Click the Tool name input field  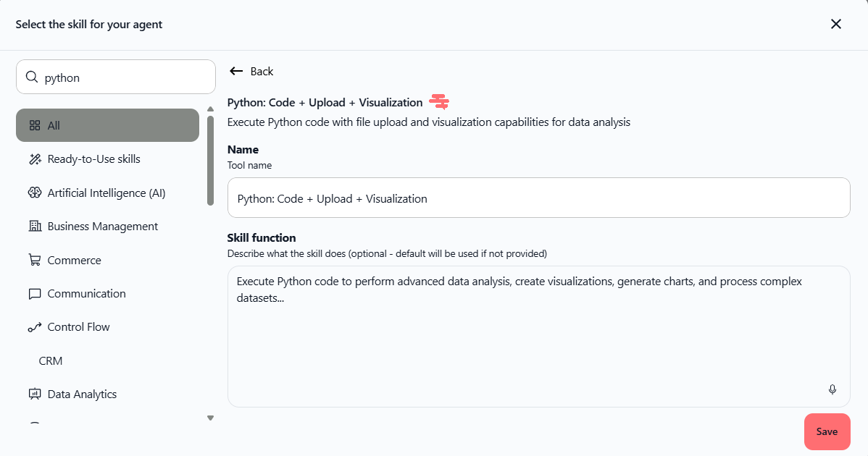538,198
